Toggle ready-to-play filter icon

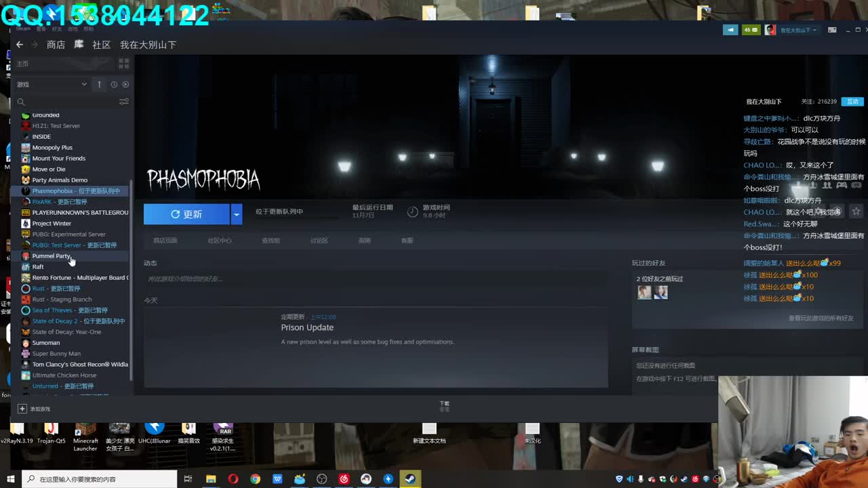(125, 85)
